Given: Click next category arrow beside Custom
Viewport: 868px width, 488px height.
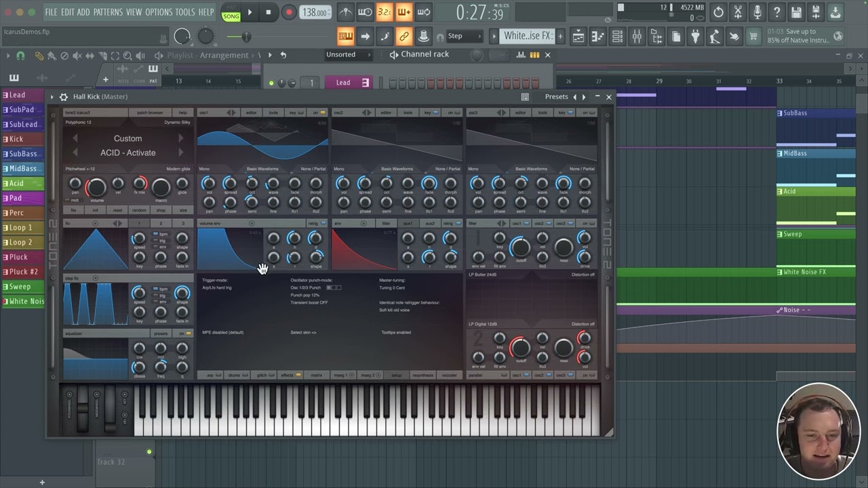Looking at the screenshot, I should 180,138.
